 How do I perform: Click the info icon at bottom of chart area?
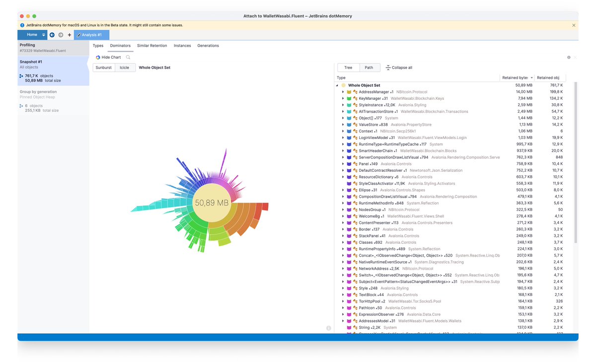[329, 328]
